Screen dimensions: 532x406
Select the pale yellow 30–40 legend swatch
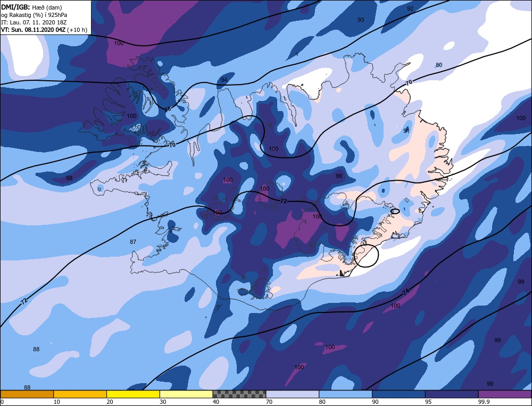pyautogui.click(x=186, y=394)
